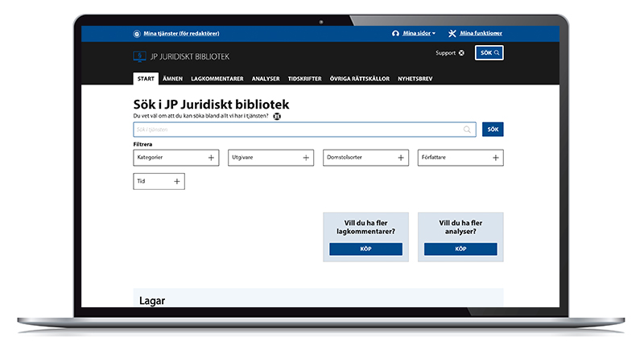The width and height of the screenshot is (644, 362).
Task: Click the 'Filtrera' label
Action: pos(142,144)
